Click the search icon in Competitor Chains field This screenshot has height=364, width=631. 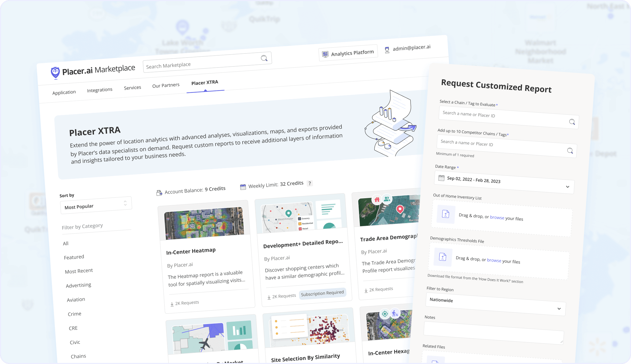tap(570, 151)
